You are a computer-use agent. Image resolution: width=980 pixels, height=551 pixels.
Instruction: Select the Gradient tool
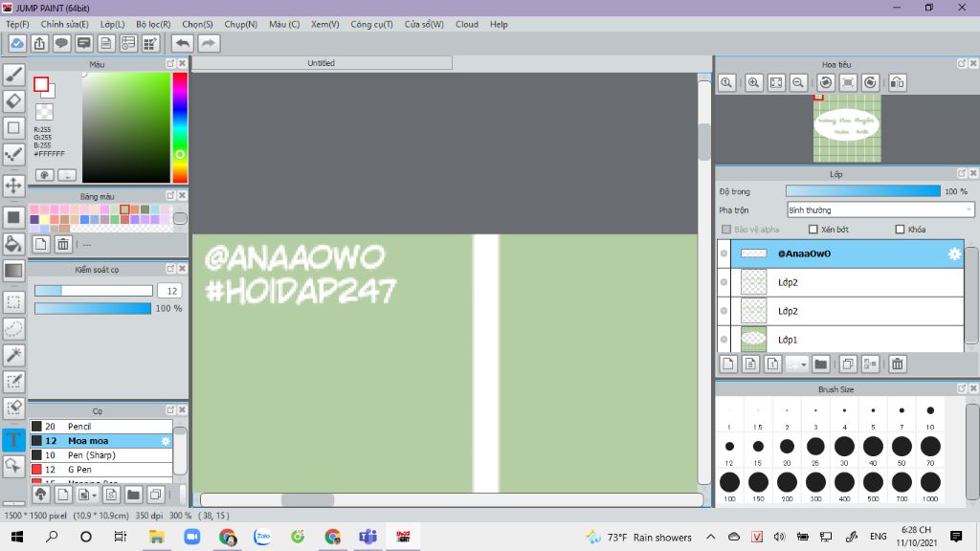click(13, 271)
